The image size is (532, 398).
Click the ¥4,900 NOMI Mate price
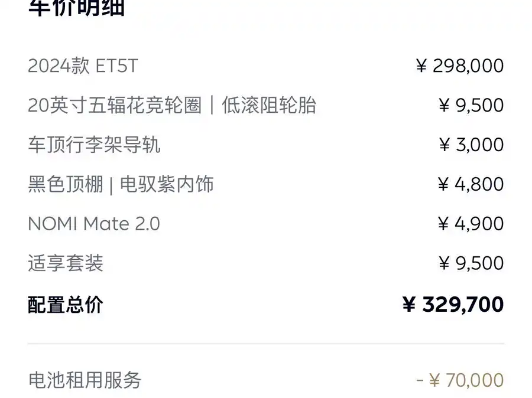(x=471, y=224)
